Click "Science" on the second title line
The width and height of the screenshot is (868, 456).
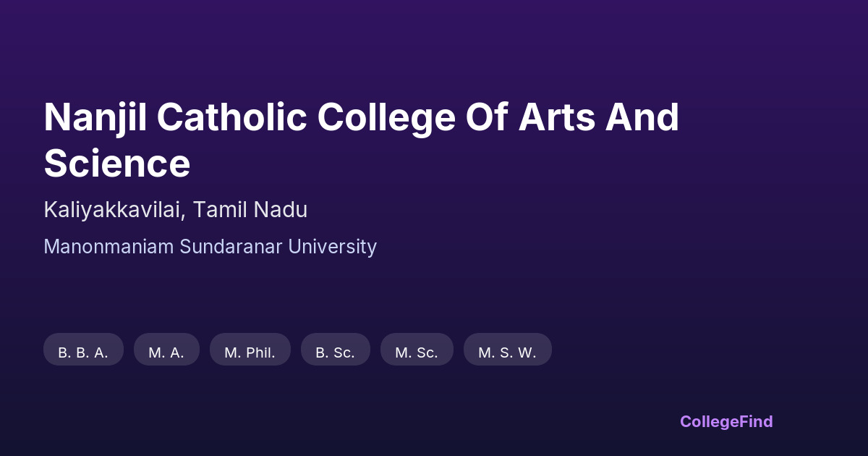click(x=117, y=163)
